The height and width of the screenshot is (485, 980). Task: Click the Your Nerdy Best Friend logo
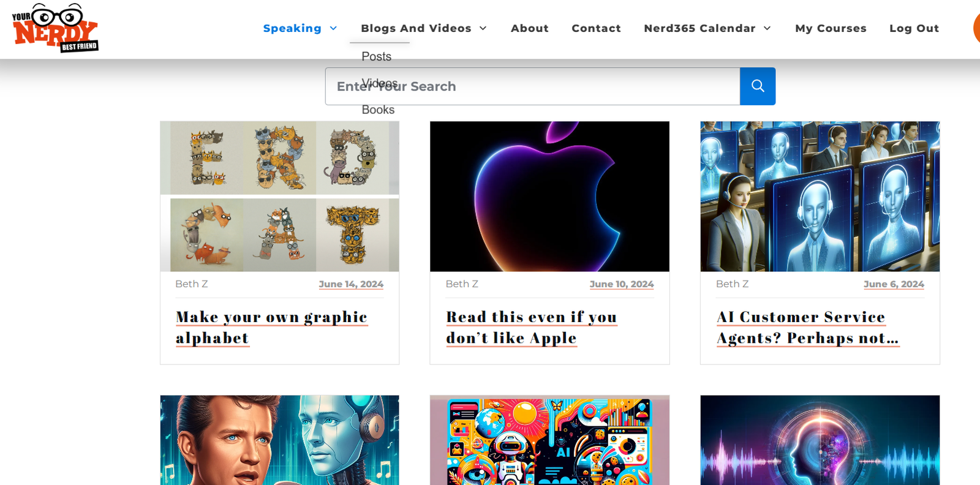coord(55,28)
